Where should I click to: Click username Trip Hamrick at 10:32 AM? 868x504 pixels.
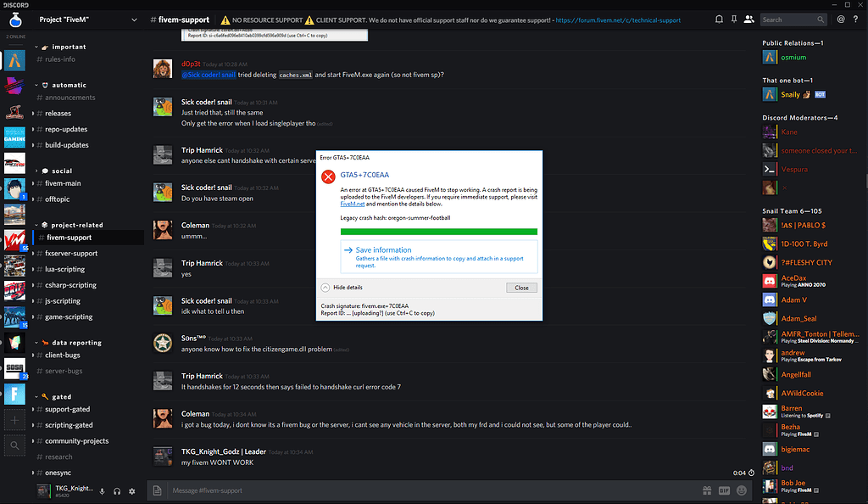[202, 150]
